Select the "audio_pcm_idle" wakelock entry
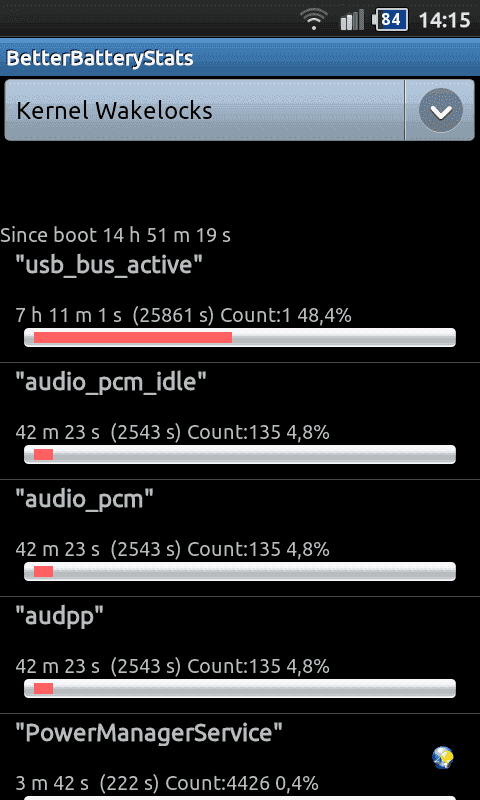This screenshot has height=800, width=480. pyautogui.click(x=240, y=421)
